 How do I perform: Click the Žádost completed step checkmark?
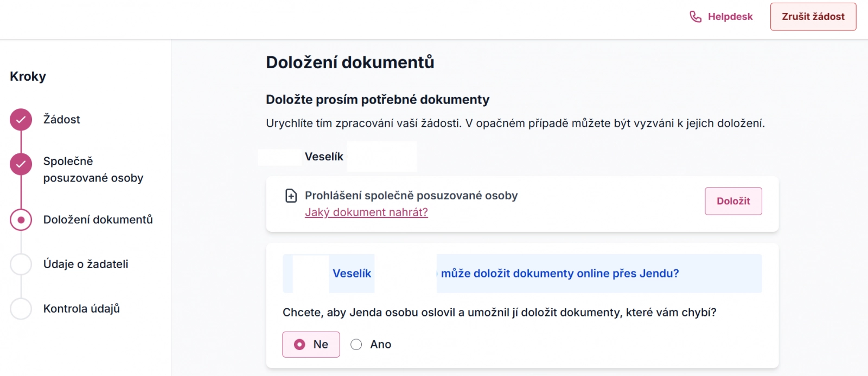click(x=21, y=120)
